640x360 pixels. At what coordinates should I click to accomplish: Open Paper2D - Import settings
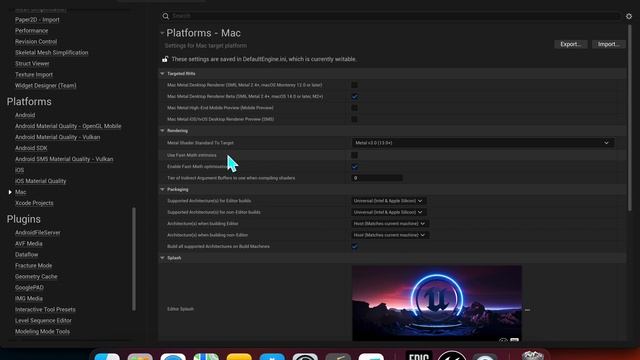(x=37, y=20)
